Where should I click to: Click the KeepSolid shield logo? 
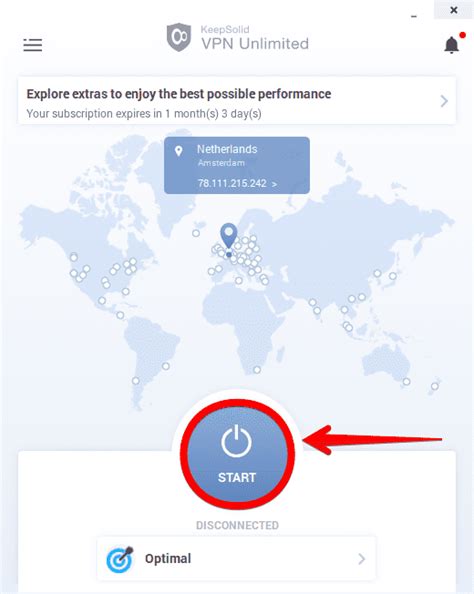click(x=179, y=37)
